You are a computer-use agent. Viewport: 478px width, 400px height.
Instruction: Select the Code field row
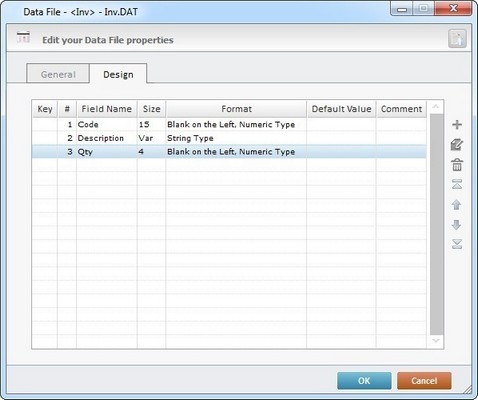click(229, 125)
